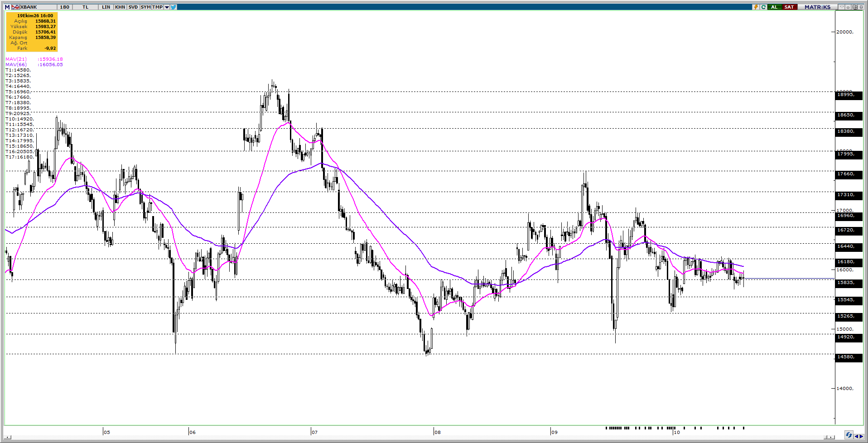868x443 pixels.
Task: Close the chart window
Action: [x=861, y=7]
